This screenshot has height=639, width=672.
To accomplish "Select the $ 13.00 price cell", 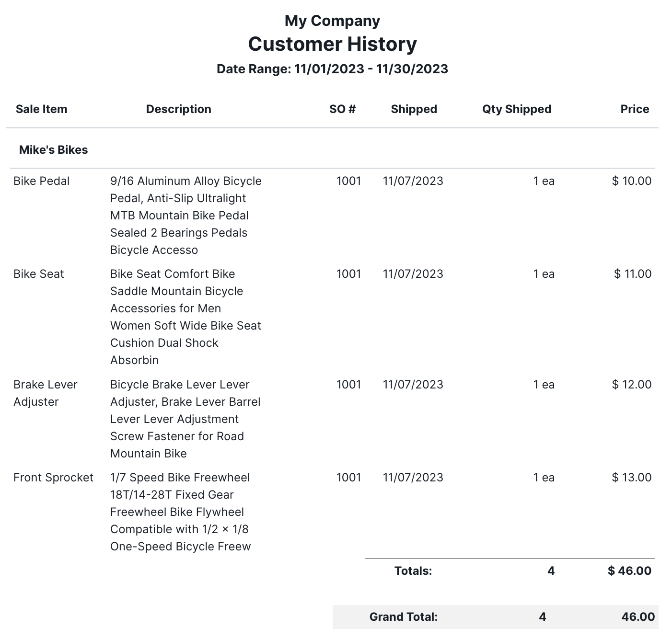I will [x=632, y=478].
